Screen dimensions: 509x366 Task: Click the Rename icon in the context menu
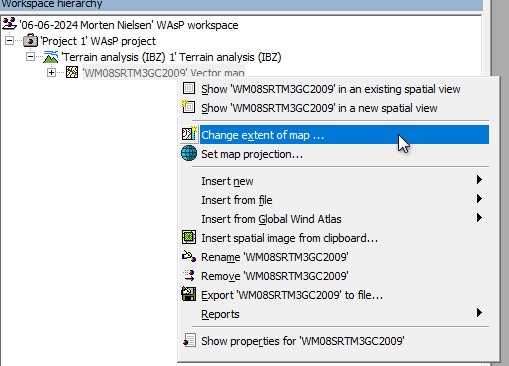coord(189,256)
